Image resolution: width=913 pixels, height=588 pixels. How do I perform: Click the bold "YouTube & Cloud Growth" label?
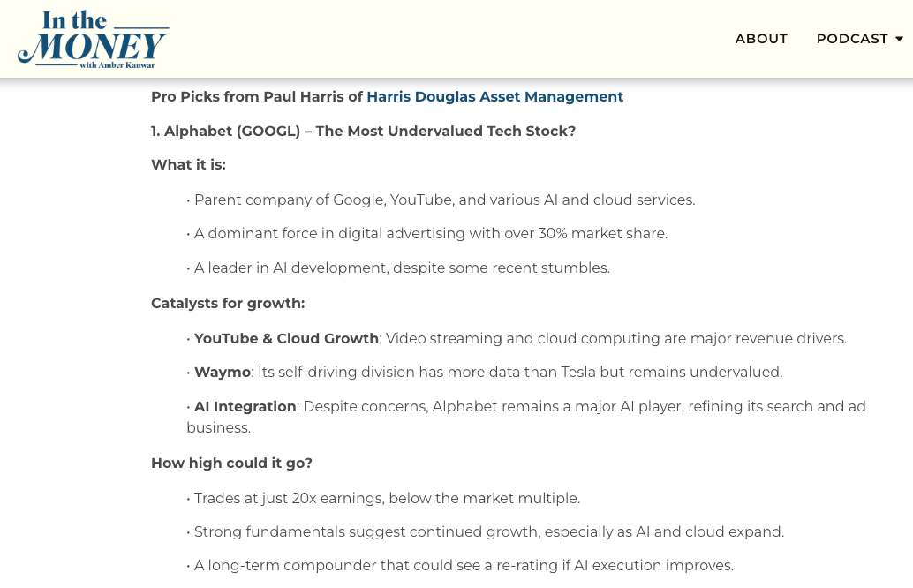pos(286,339)
